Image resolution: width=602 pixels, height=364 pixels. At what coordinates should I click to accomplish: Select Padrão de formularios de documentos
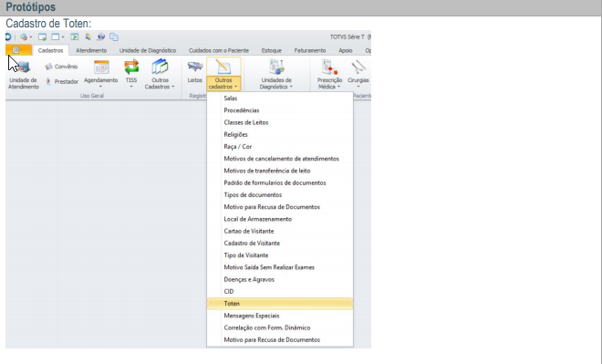280,182
